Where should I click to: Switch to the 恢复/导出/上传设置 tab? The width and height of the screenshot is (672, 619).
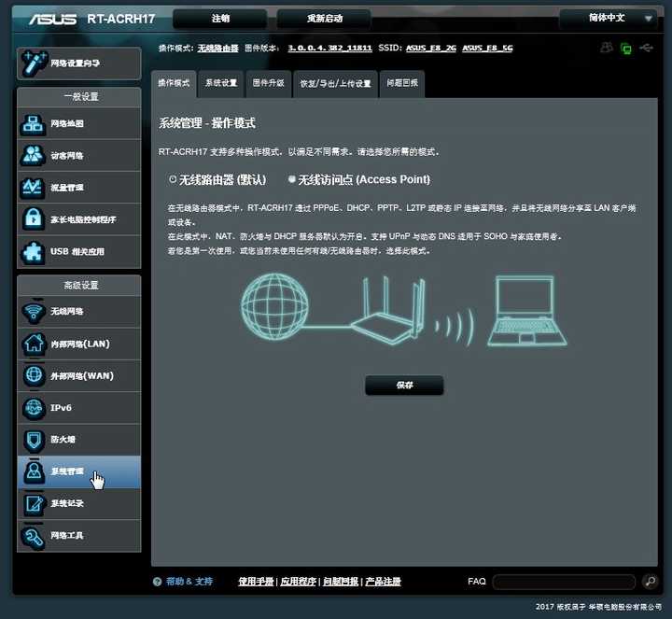tap(336, 84)
